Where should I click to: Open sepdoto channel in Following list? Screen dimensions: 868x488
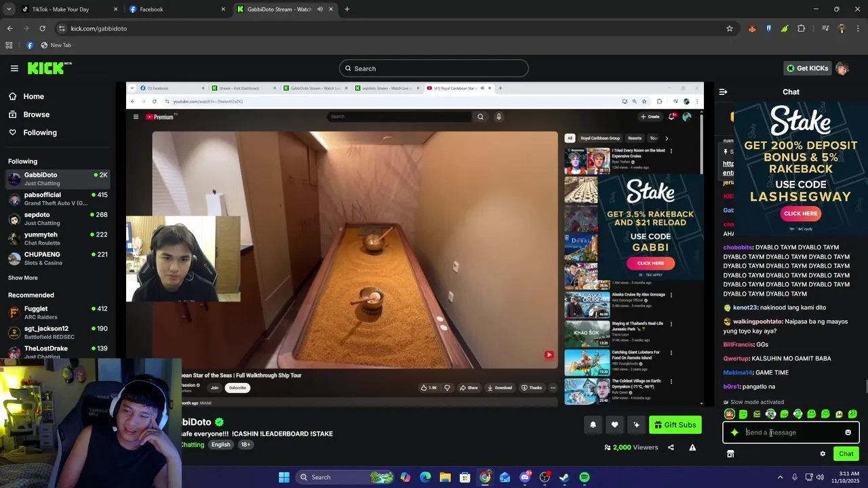point(58,218)
